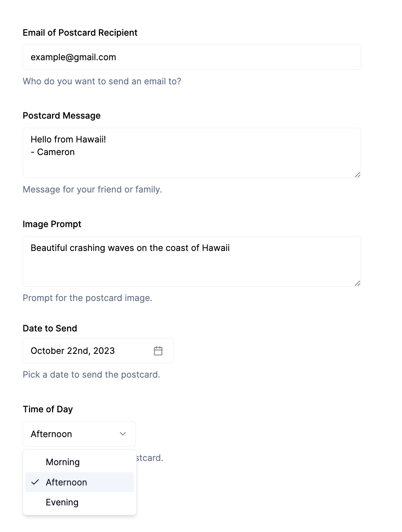Click the Date to Send label
Viewport: 402px width, 532px height.
(x=50, y=328)
